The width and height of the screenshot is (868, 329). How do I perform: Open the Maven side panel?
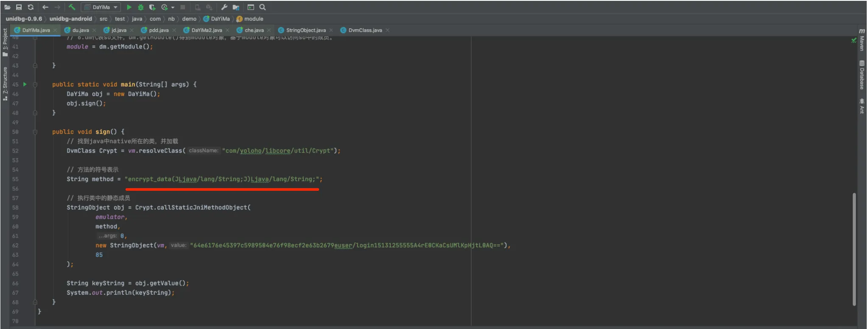(862, 40)
